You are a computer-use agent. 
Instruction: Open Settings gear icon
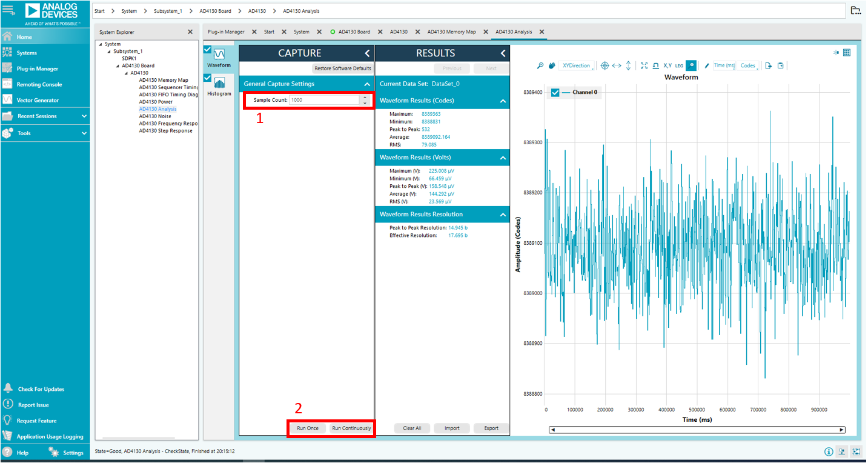tap(54, 452)
